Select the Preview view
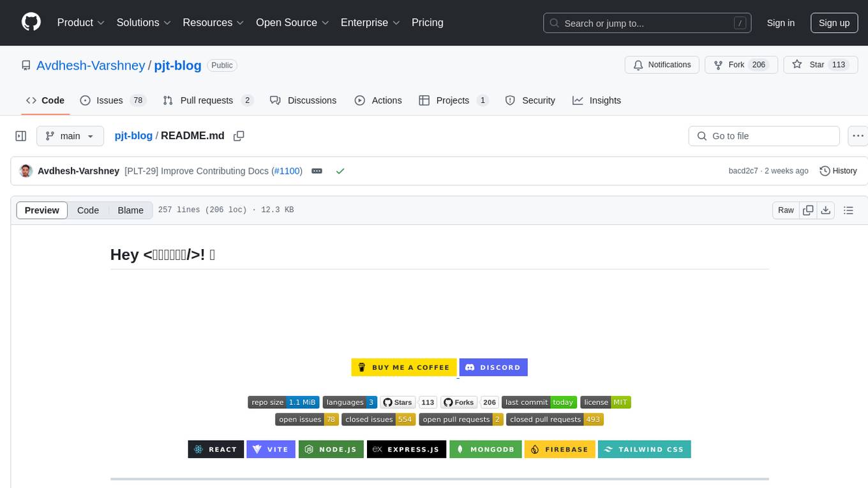Image resolution: width=868 pixels, height=488 pixels. (42, 210)
